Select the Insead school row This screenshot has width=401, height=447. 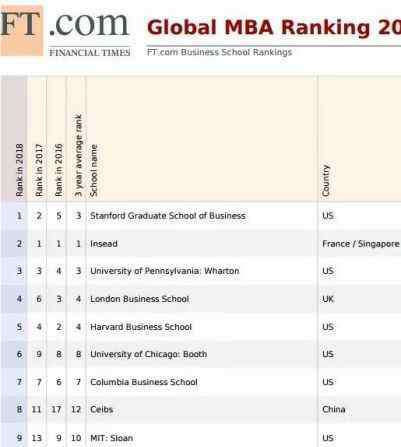[x=200, y=244]
